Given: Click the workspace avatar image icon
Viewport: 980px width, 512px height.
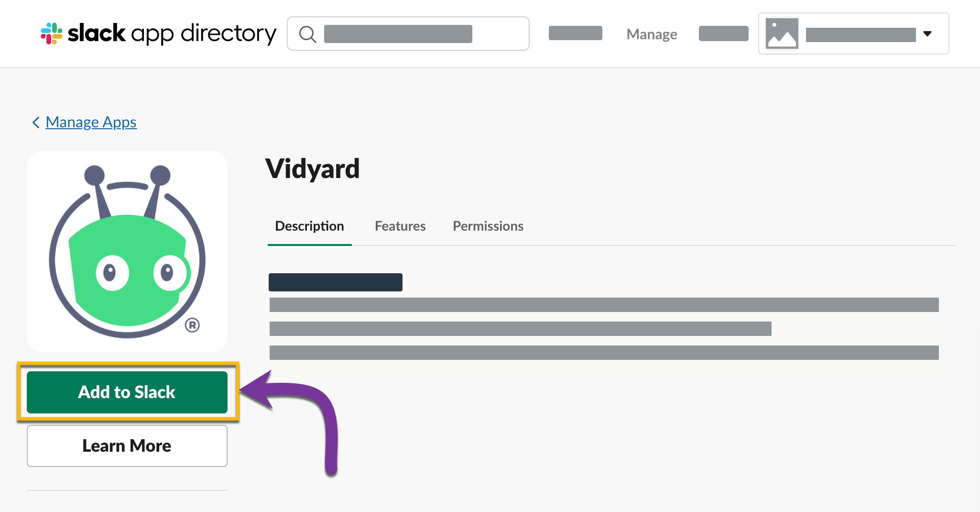Looking at the screenshot, I should click(x=782, y=33).
